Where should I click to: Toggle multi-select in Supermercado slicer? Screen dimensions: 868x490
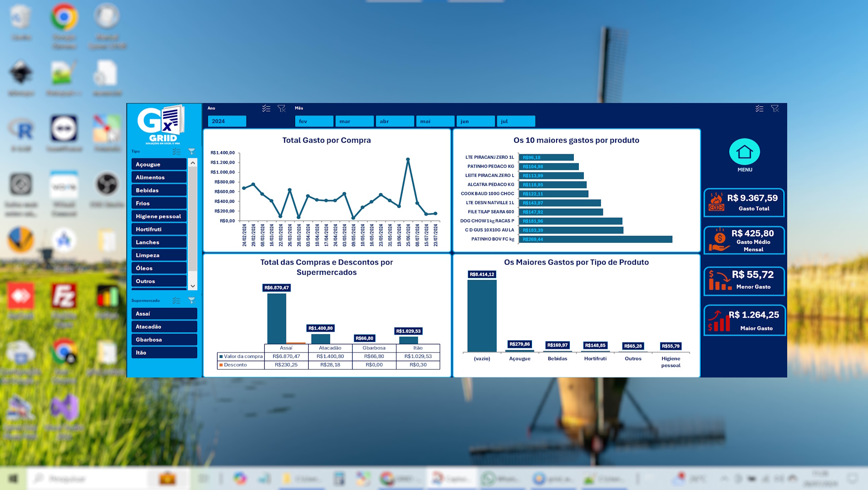pyautogui.click(x=177, y=300)
